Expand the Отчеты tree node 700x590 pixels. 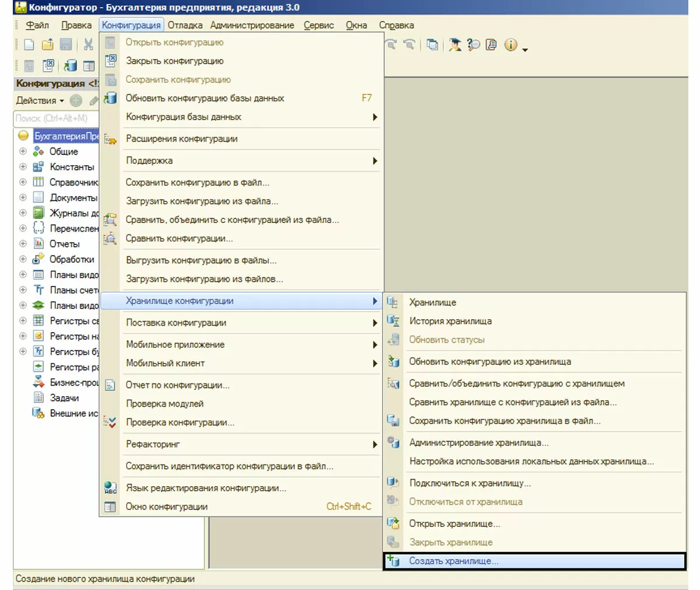[x=23, y=243]
